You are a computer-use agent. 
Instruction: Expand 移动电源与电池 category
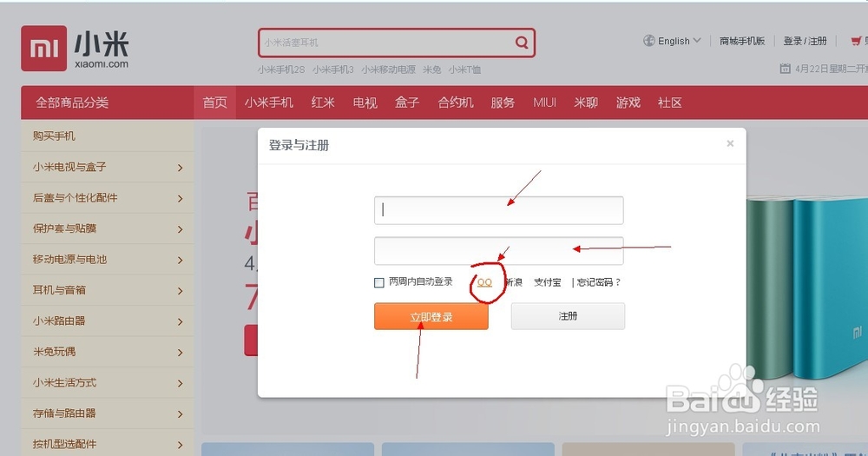point(108,260)
